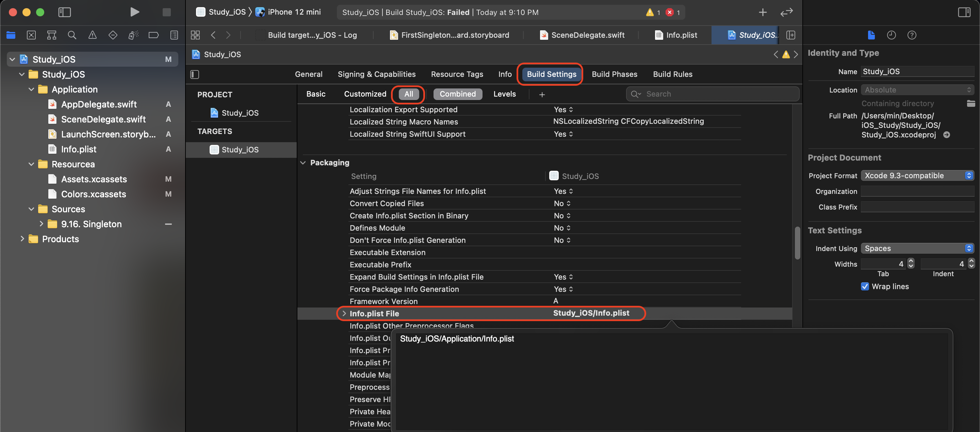Image resolution: width=980 pixels, height=432 pixels.
Task: Collapse the Packaging section
Action: pos(303,163)
